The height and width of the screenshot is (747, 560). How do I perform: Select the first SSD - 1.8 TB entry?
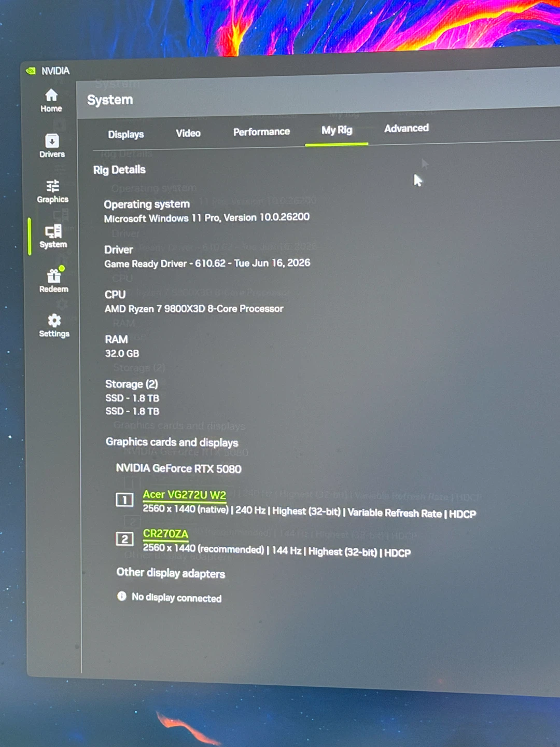(x=132, y=398)
